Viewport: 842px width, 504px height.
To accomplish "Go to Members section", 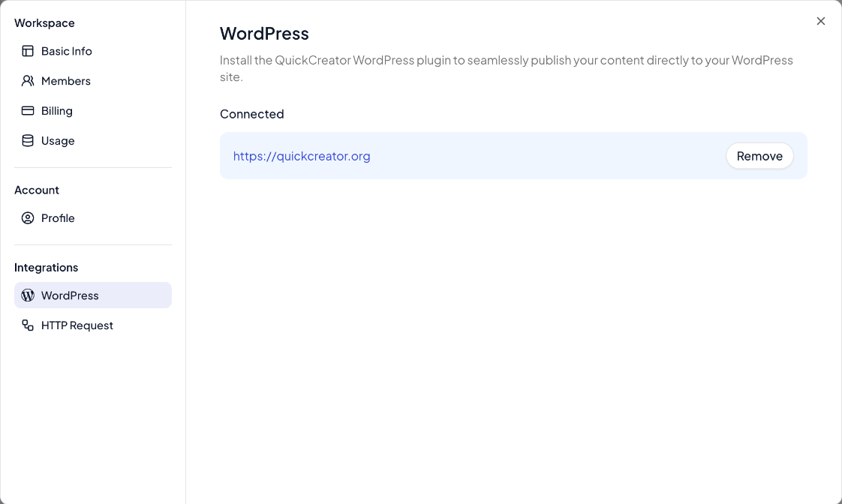I will click(93, 81).
